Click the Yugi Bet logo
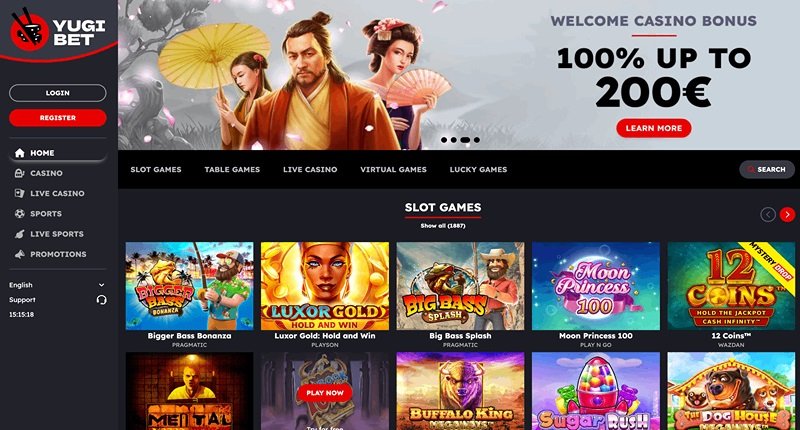Viewport: 800px width, 430px height. tap(57, 32)
